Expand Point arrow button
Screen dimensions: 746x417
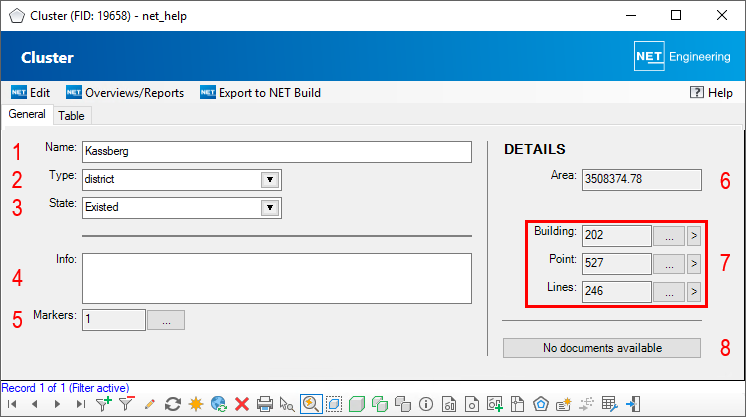pyautogui.click(x=694, y=264)
